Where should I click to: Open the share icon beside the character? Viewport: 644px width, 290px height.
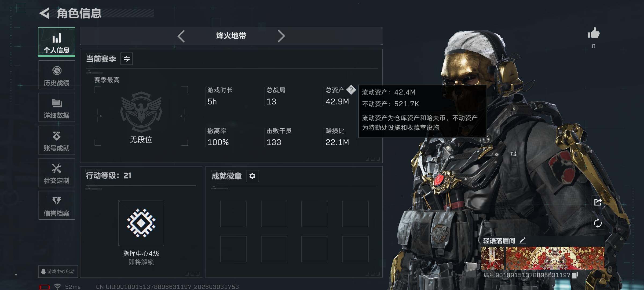[x=598, y=202]
